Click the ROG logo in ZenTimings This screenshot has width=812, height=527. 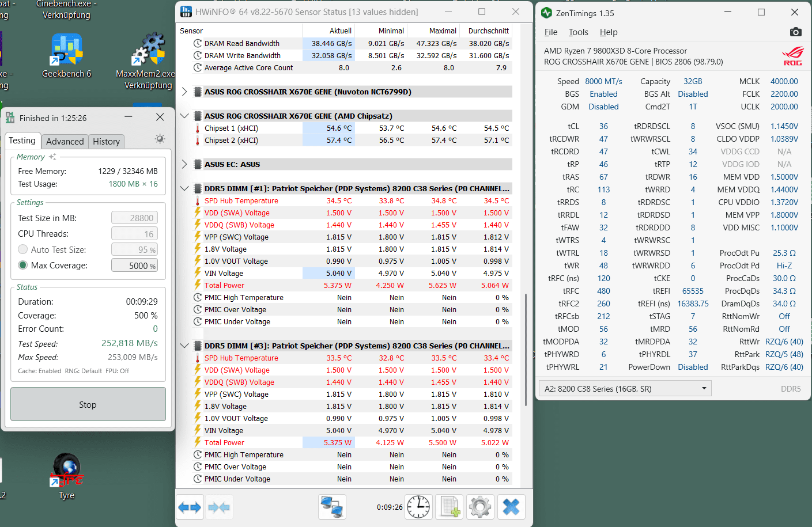point(792,56)
